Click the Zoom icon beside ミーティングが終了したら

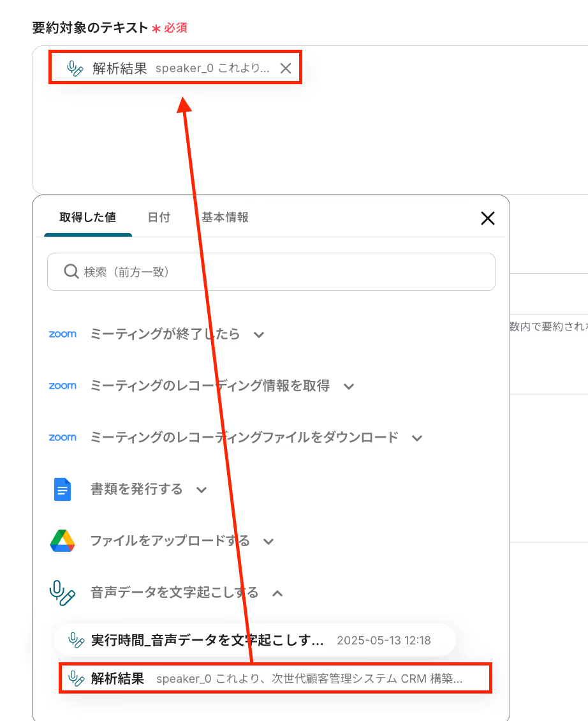click(62, 334)
